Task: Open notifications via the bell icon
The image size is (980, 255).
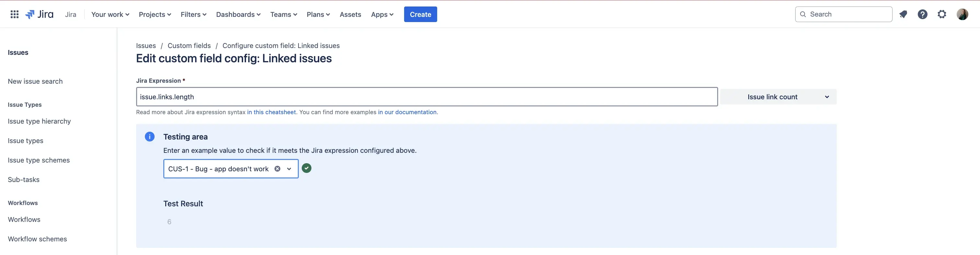Action: click(904, 14)
